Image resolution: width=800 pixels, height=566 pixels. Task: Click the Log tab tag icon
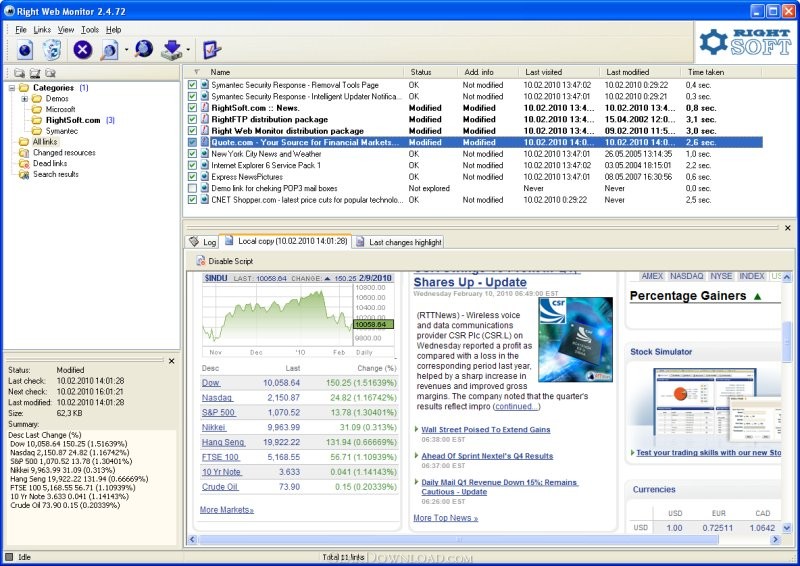click(194, 241)
